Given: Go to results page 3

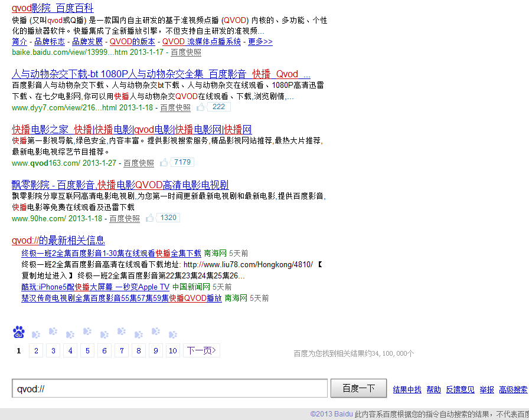Looking at the screenshot, I should (53, 350).
